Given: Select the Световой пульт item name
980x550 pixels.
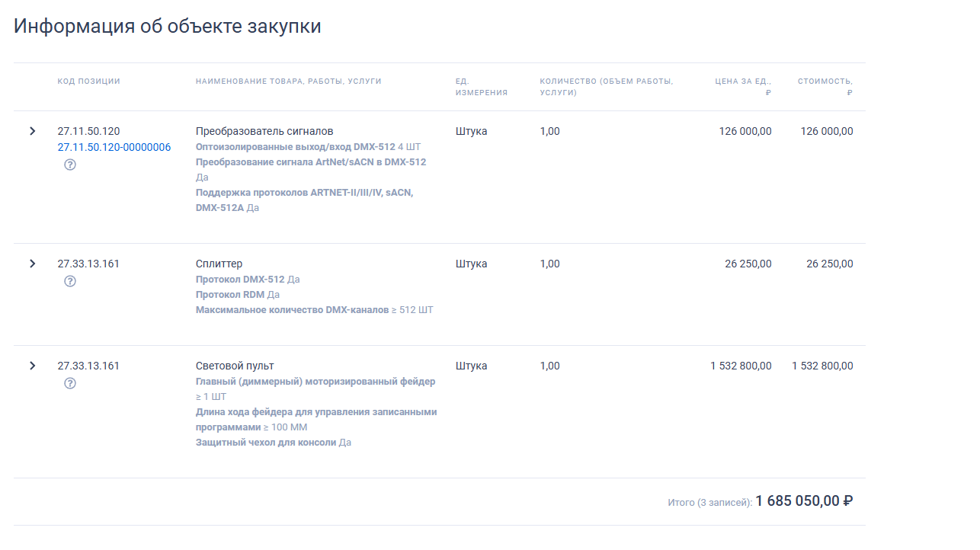Looking at the screenshot, I should click(x=235, y=366).
